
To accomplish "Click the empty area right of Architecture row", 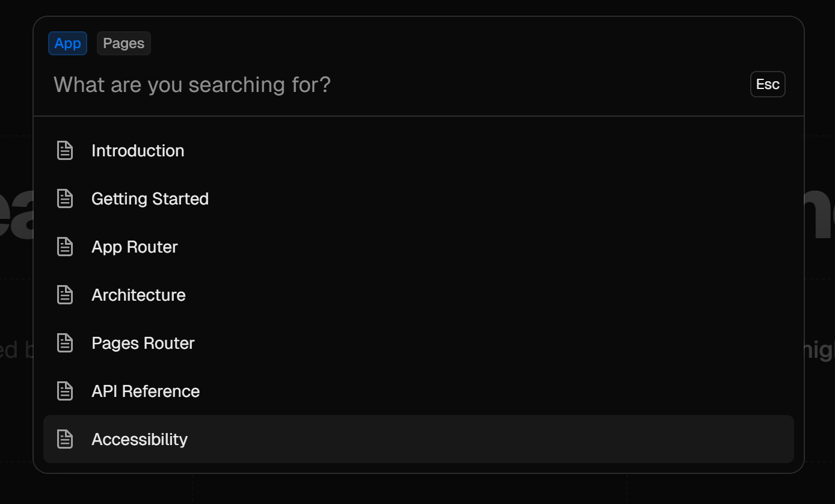I will pos(481,295).
